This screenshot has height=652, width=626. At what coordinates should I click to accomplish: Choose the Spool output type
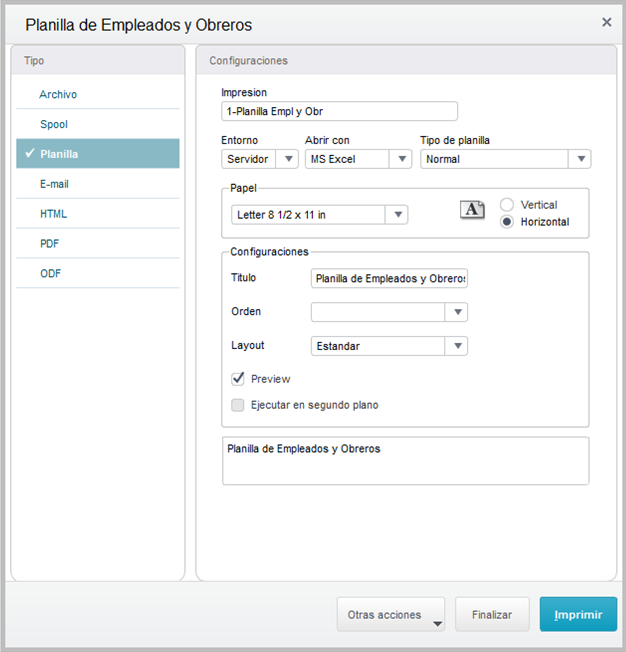tap(54, 124)
